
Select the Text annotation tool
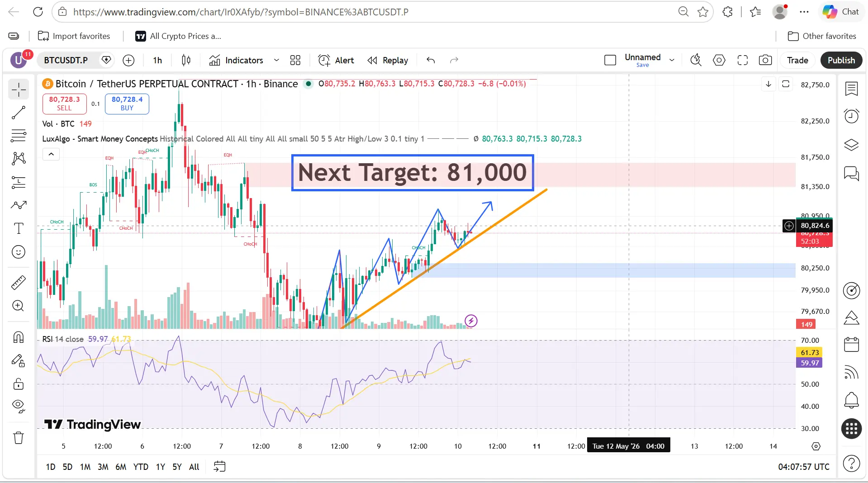(19, 228)
